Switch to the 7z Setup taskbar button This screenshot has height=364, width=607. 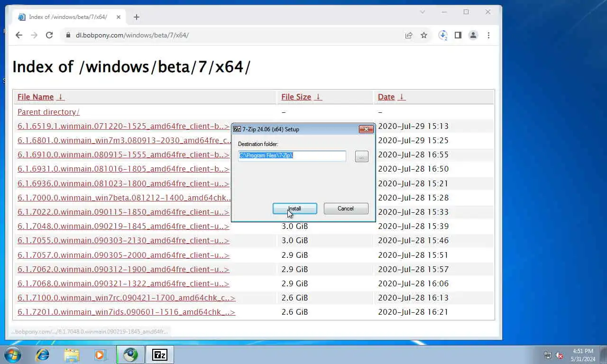pyautogui.click(x=160, y=355)
